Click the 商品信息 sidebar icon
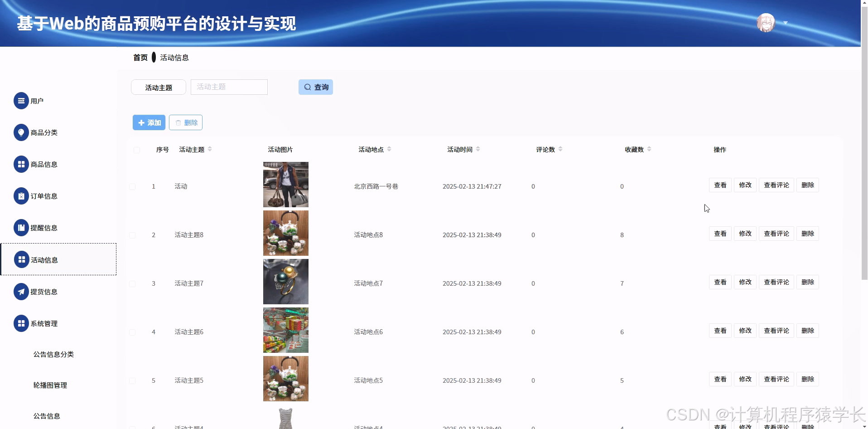The image size is (868, 429). [x=21, y=164]
